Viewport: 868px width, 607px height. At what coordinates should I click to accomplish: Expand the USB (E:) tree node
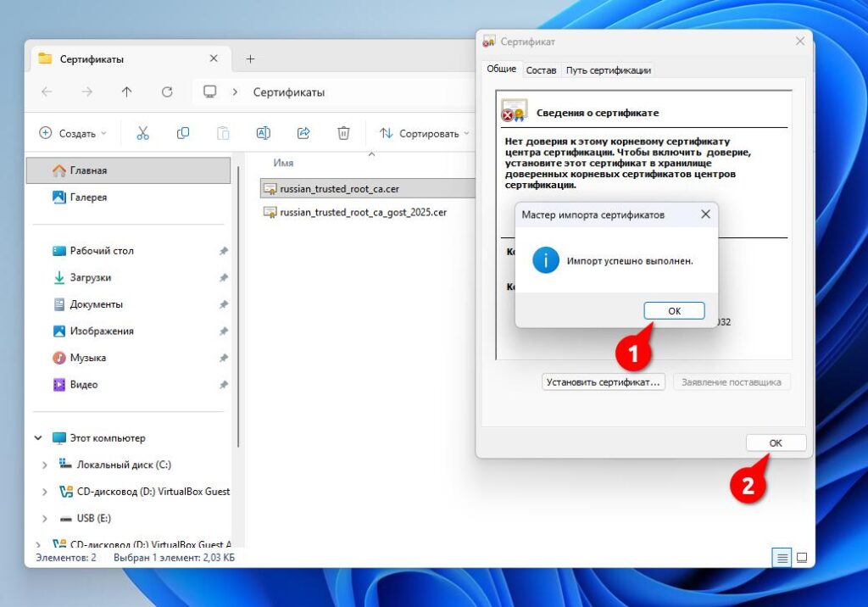[x=44, y=518]
